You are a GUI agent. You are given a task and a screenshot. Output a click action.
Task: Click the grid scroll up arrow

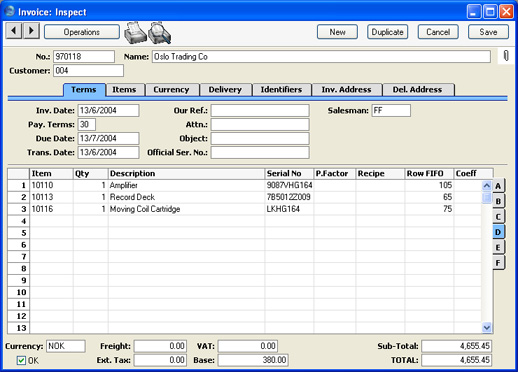487,185
